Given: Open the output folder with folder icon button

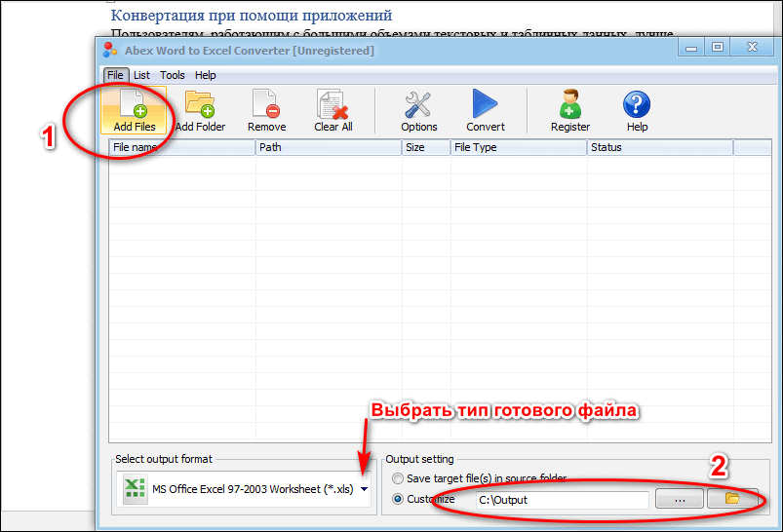Looking at the screenshot, I should pos(732,498).
